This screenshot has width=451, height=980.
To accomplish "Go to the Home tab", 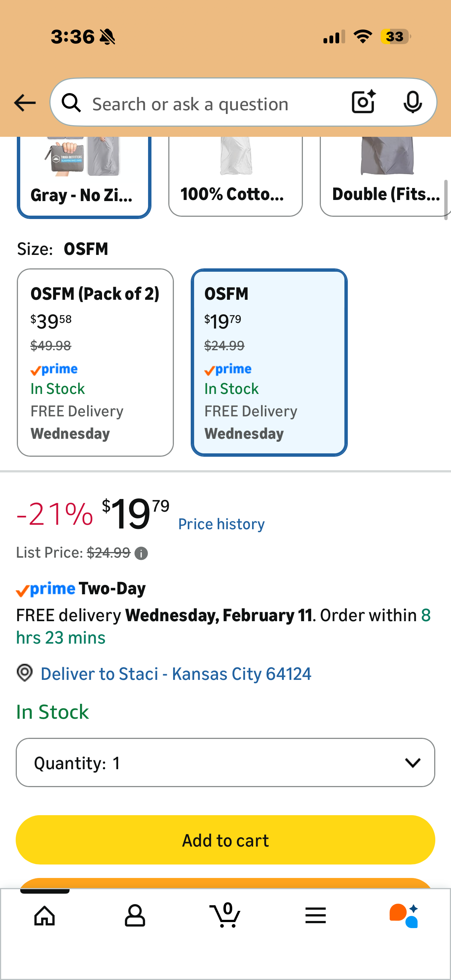I will coord(45,916).
